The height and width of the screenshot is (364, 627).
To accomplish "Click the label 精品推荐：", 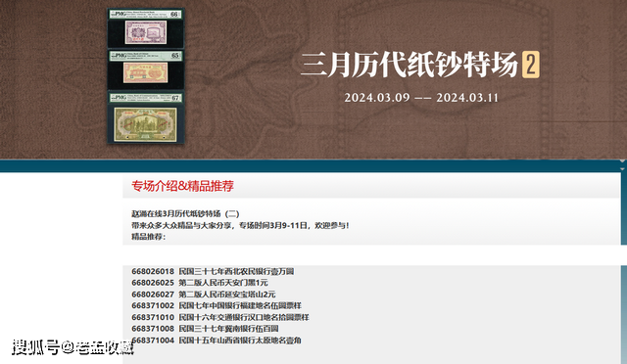I will click(x=148, y=237).
